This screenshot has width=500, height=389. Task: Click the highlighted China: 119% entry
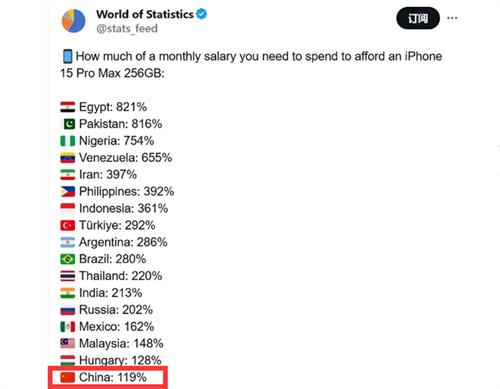pyautogui.click(x=108, y=377)
